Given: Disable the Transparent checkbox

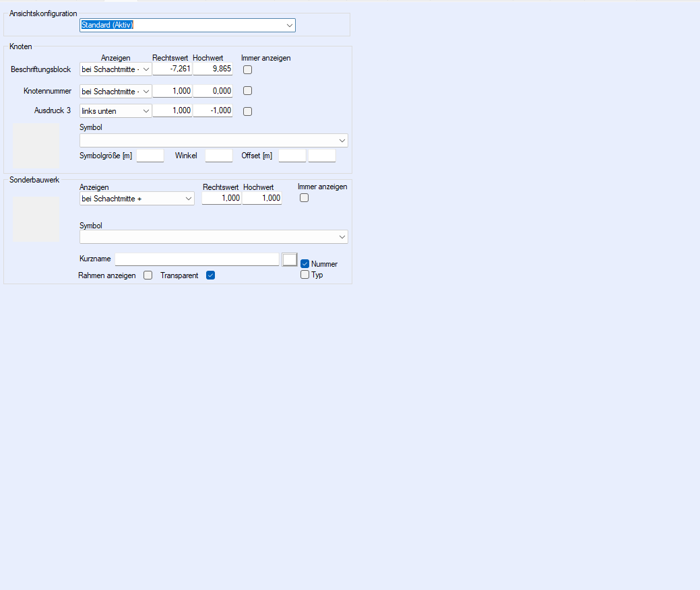Looking at the screenshot, I should pos(210,275).
